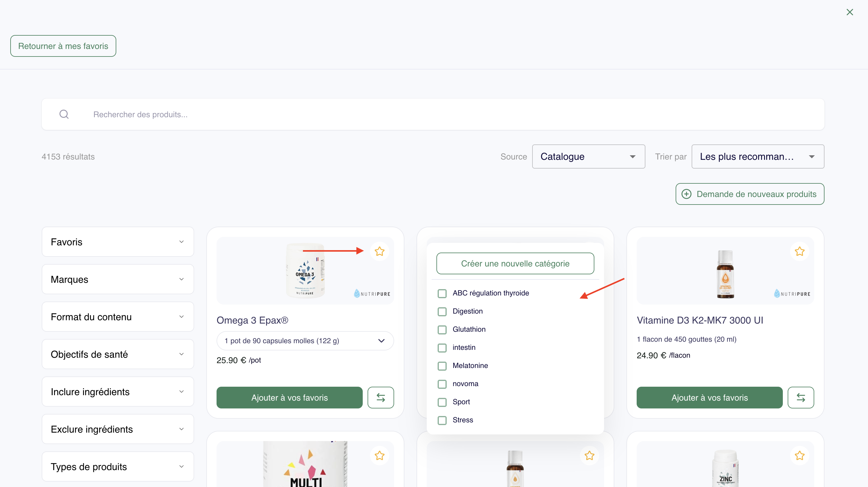Viewport: 868px width, 487px height.
Task: Open the Omega 3 pot size dropdown
Action: (305, 341)
